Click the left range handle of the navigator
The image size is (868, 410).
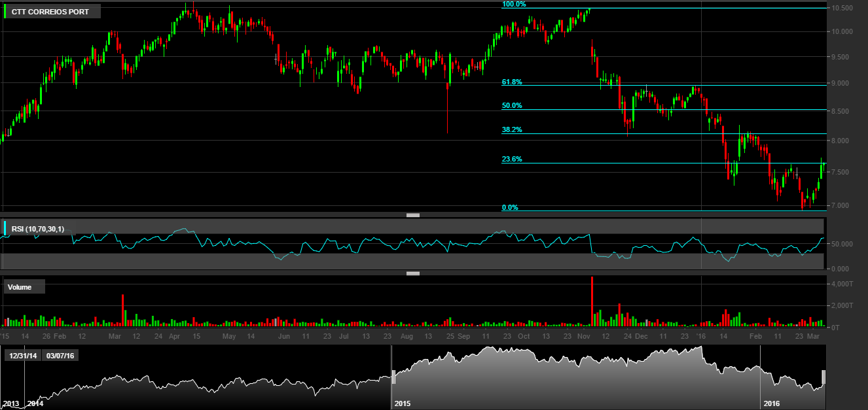point(394,377)
